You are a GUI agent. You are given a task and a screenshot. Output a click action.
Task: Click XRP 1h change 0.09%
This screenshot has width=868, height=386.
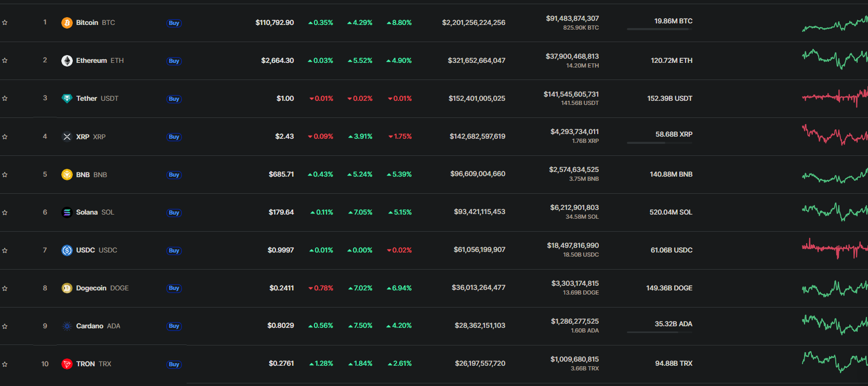(321, 137)
